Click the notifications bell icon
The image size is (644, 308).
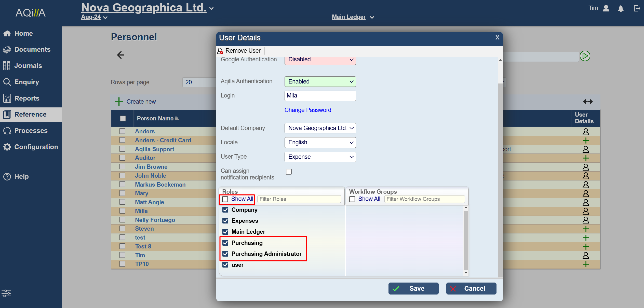(x=621, y=9)
